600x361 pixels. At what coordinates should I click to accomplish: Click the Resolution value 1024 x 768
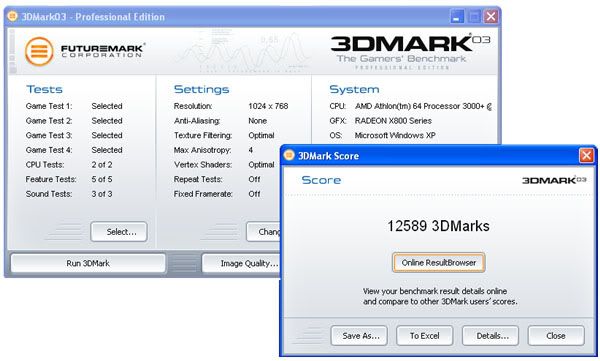point(268,106)
